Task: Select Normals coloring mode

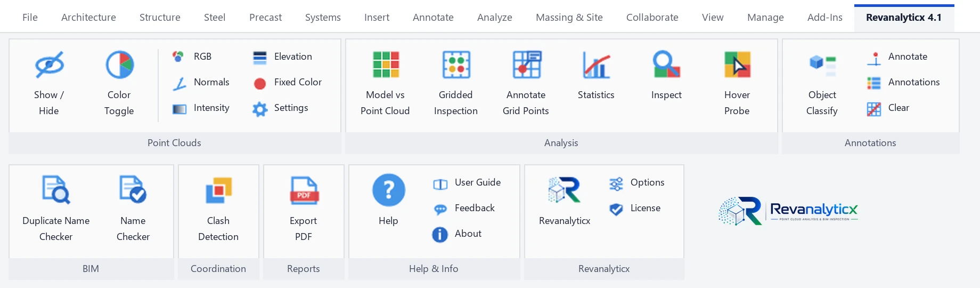Action: (x=201, y=82)
